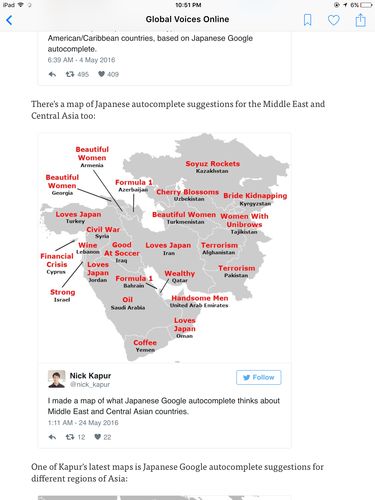Image resolution: width=375 pixels, height=500 pixels.
Task: Tap the back arrow chevron
Action: point(9,20)
